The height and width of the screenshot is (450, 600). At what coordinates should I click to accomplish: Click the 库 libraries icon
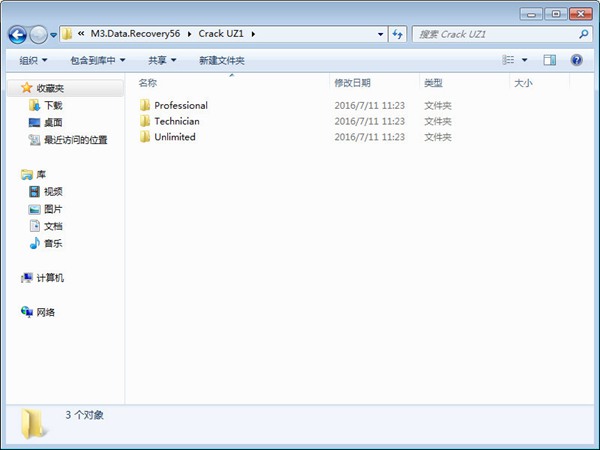[x=27, y=174]
